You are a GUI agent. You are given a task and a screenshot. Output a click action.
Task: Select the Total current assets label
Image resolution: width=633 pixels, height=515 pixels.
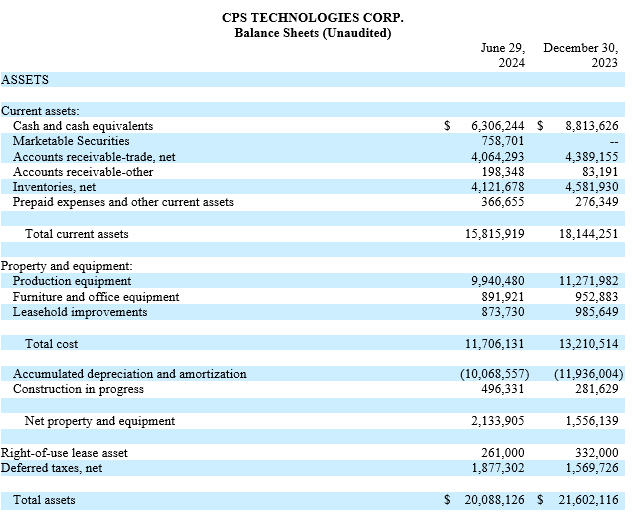pyautogui.click(x=77, y=234)
